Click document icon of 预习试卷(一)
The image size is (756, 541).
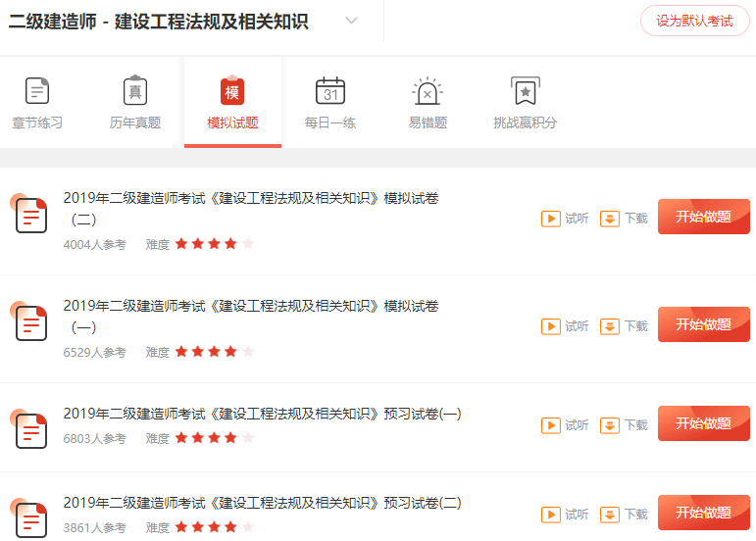click(x=29, y=428)
